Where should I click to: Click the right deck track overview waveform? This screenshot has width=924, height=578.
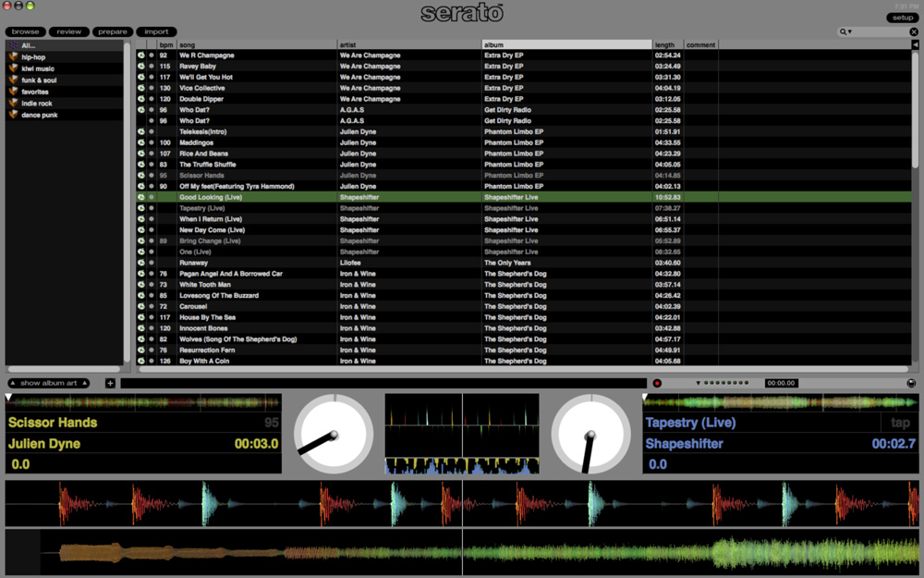pyautogui.click(x=780, y=403)
